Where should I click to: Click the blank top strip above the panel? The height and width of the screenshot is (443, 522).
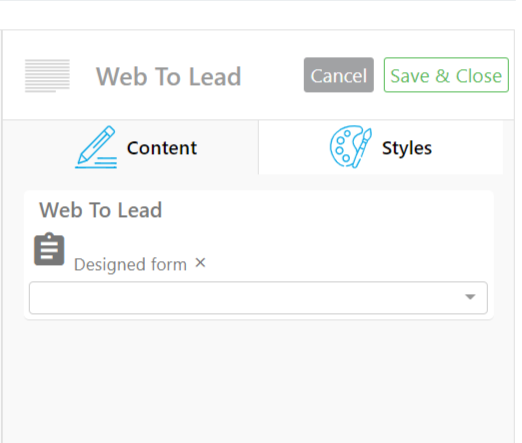pyautogui.click(x=258, y=15)
